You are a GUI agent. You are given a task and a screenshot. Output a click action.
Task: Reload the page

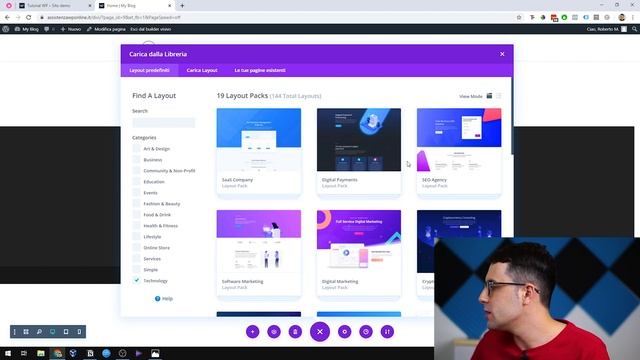tap(29, 18)
